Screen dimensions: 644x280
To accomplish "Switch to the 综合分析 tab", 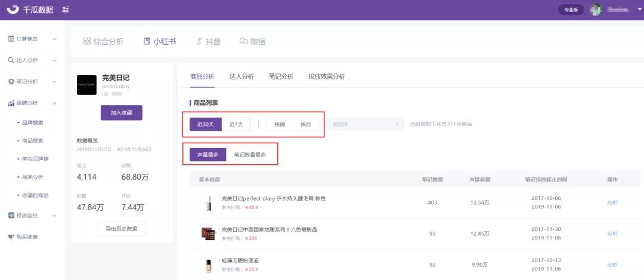I will 104,41.
